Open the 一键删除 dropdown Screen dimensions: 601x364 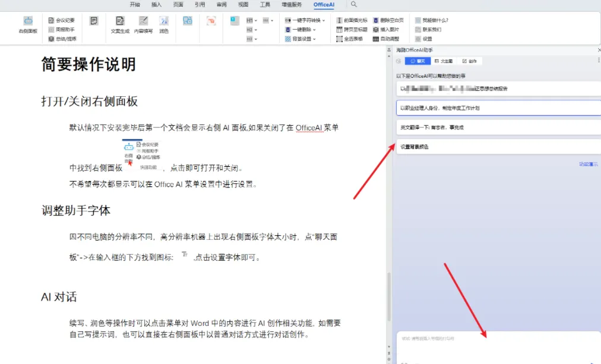pyautogui.click(x=300, y=30)
